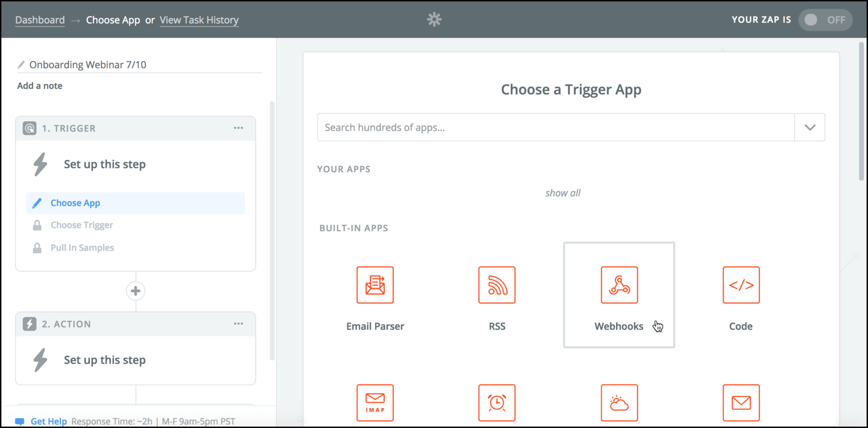
Task: Click the pencil icon beside the Zap name
Action: 21,65
